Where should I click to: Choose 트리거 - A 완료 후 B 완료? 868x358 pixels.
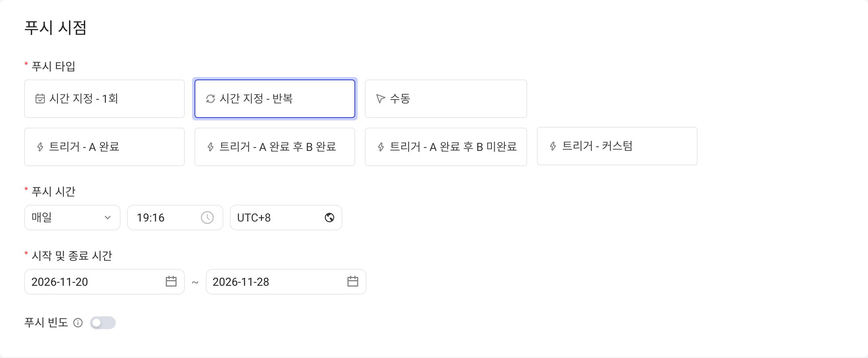point(275,147)
